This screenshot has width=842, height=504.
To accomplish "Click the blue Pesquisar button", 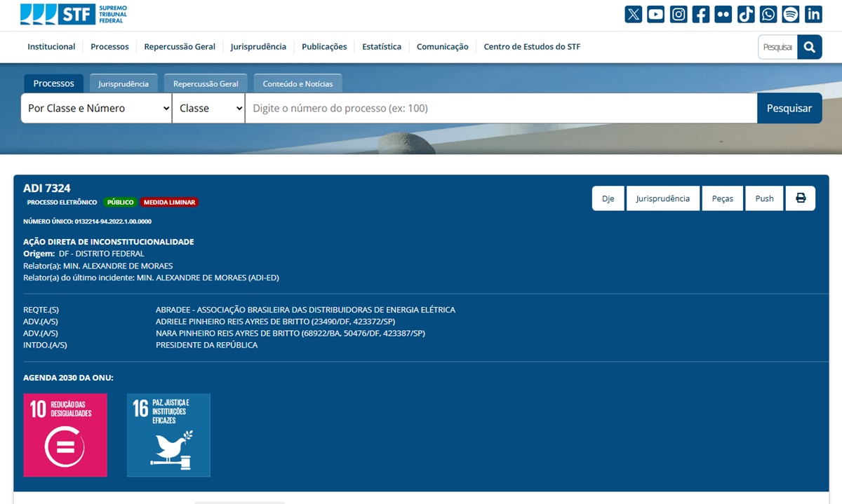I will pos(789,108).
